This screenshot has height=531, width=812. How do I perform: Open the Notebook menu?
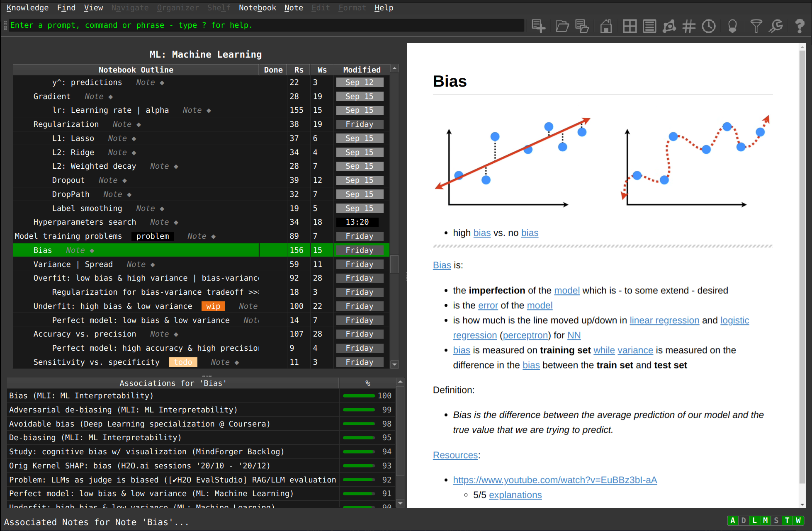258,7
